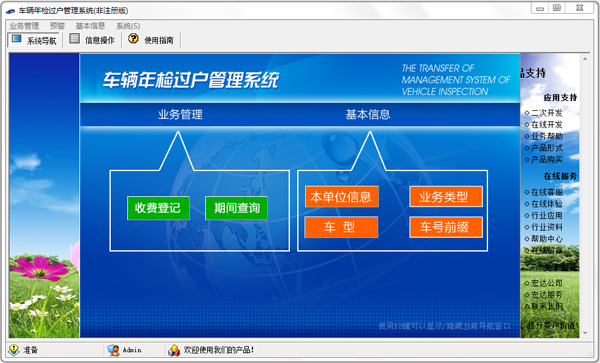This screenshot has width=600, height=363.
Task: Open the 车号前缀 settings
Action: [446, 227]
